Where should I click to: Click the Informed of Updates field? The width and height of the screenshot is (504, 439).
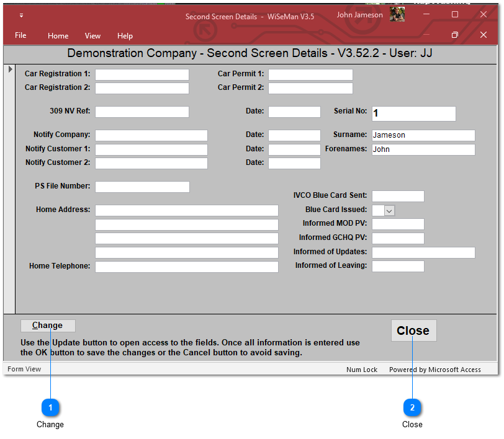click(x=423, y=252)
